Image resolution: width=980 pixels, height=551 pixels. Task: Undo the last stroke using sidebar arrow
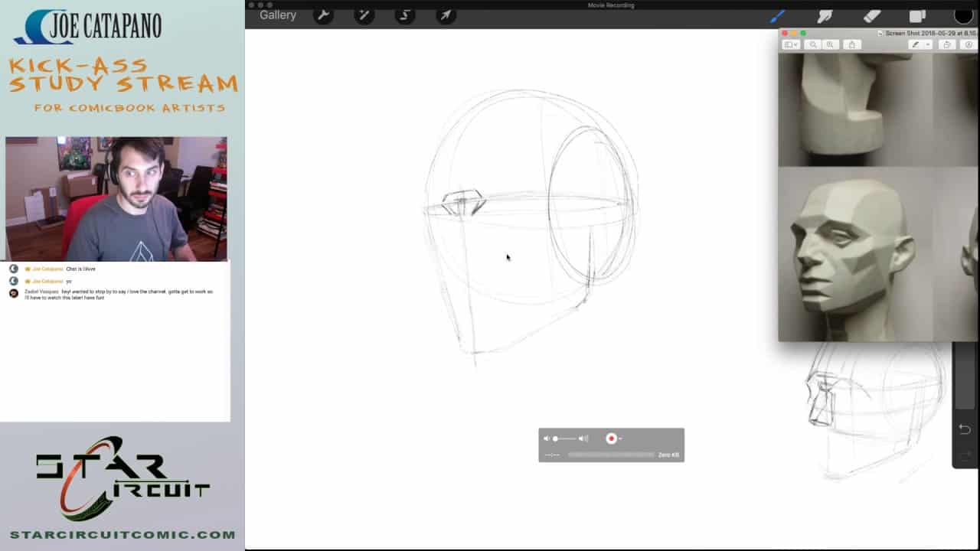965,429
